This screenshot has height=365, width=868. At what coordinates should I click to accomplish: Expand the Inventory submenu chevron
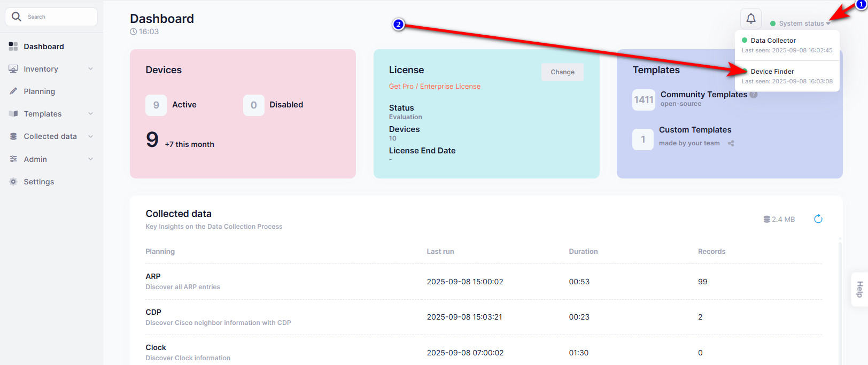(x=90, y=69)
